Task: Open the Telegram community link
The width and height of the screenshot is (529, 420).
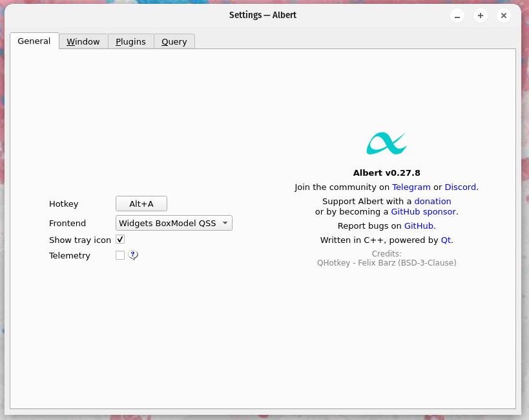Action: click(x=411, y=187)
